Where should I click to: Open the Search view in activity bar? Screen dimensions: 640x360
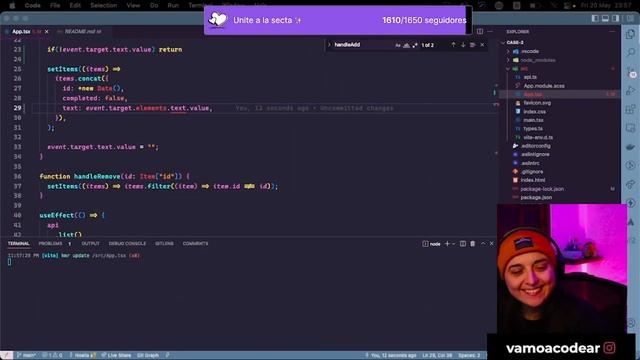coord(631,53)
